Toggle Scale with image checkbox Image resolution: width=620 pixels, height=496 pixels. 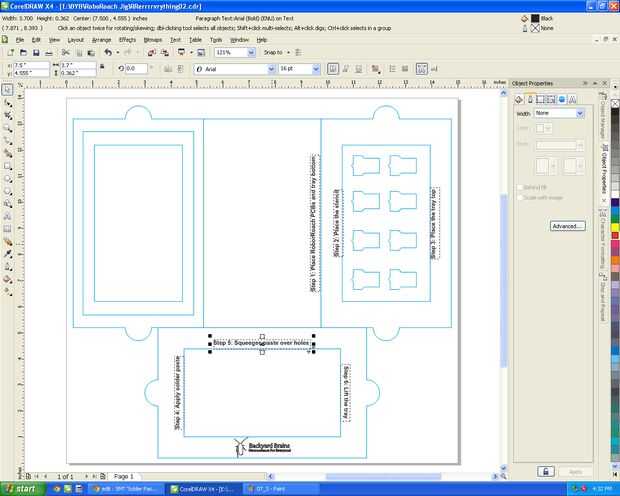click(520, 197)
